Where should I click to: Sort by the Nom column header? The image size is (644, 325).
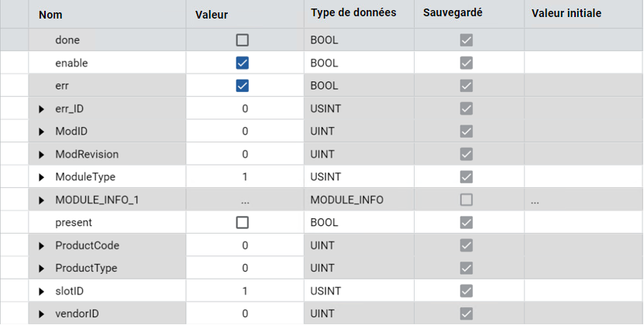click(x=50, y=15)
